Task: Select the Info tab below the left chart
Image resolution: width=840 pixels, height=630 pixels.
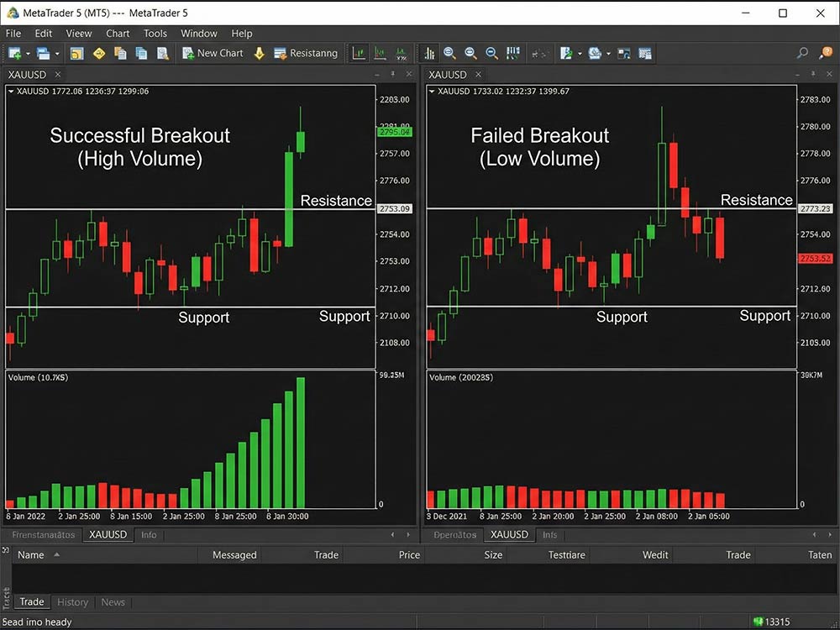Action: click(149, 535)
